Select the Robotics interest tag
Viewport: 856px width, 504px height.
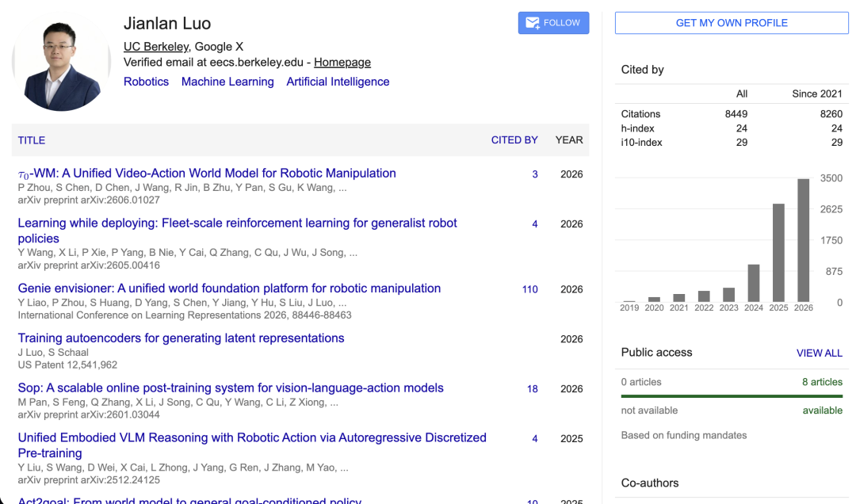click(147, 82)
